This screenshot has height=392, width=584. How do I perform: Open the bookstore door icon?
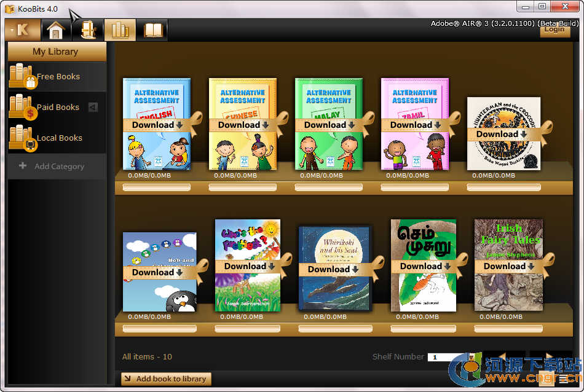click(x=88, y=29)
